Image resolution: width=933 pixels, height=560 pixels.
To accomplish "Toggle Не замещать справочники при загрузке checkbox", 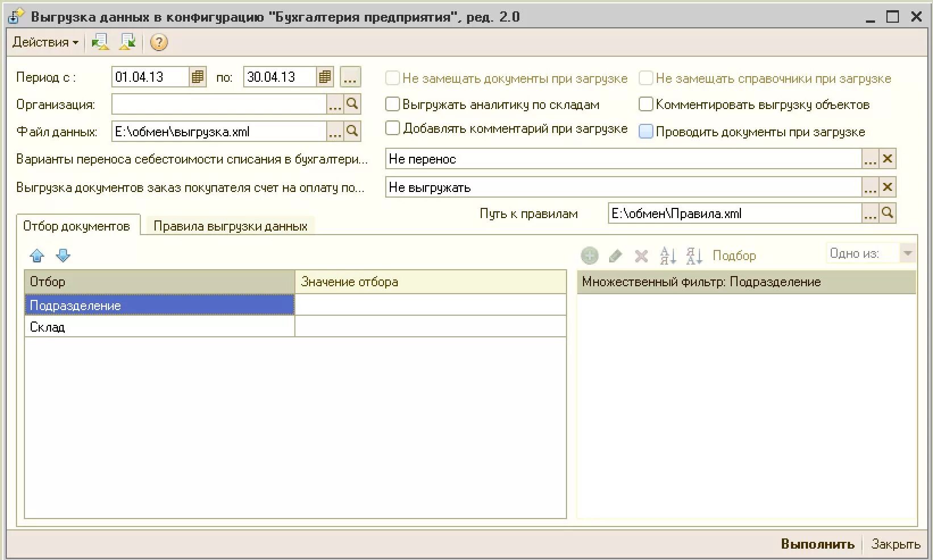I will coord(646,78).
